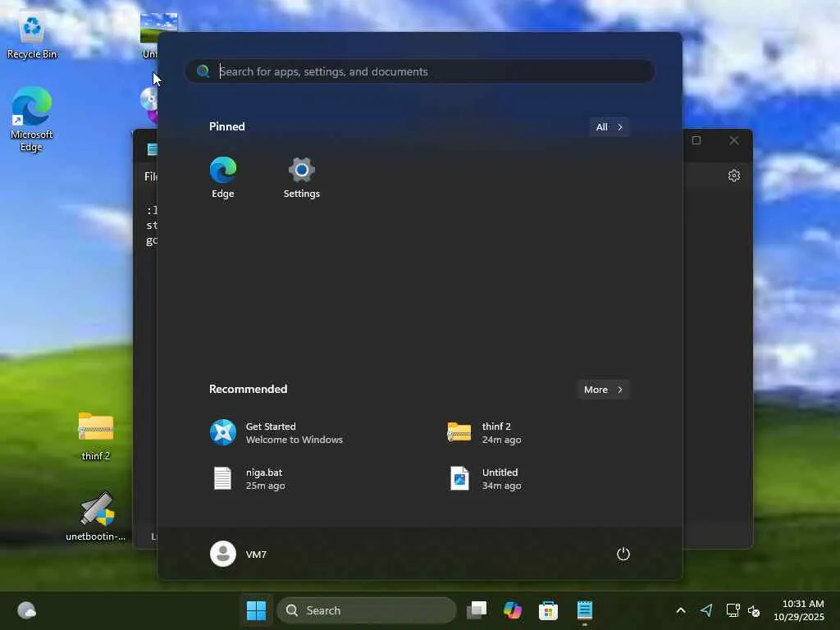Open the clock showing 10:31 AM
The image size is (840, 630).
click(799, 610)
